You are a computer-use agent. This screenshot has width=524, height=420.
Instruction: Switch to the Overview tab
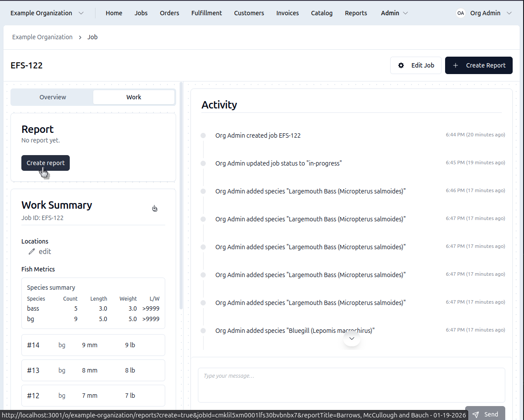pyautogui.click(x=53, y=97)
